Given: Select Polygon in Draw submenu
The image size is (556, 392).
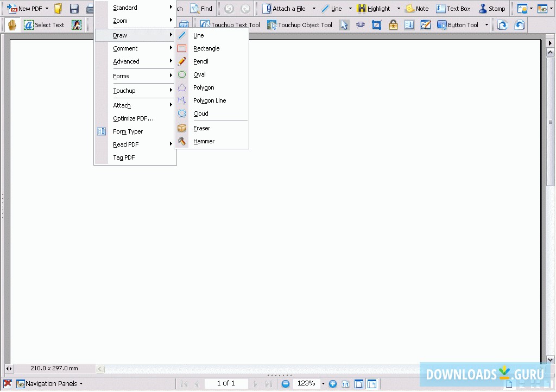Looking at the screenshot, I should pos(212,87).
